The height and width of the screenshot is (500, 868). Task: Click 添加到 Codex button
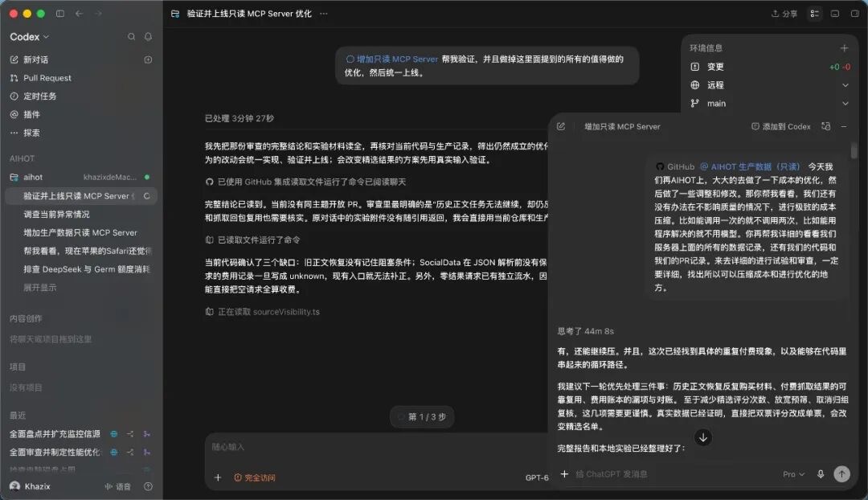pyautogui.click(x=780, y=126)
